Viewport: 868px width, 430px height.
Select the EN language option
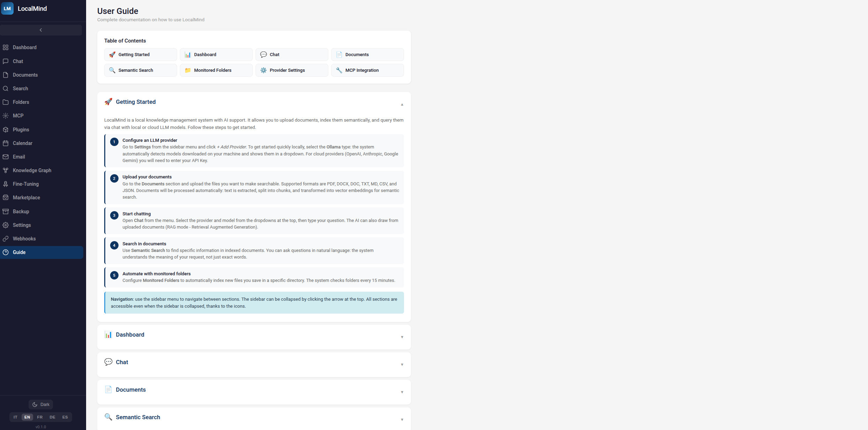pos(27,417)
